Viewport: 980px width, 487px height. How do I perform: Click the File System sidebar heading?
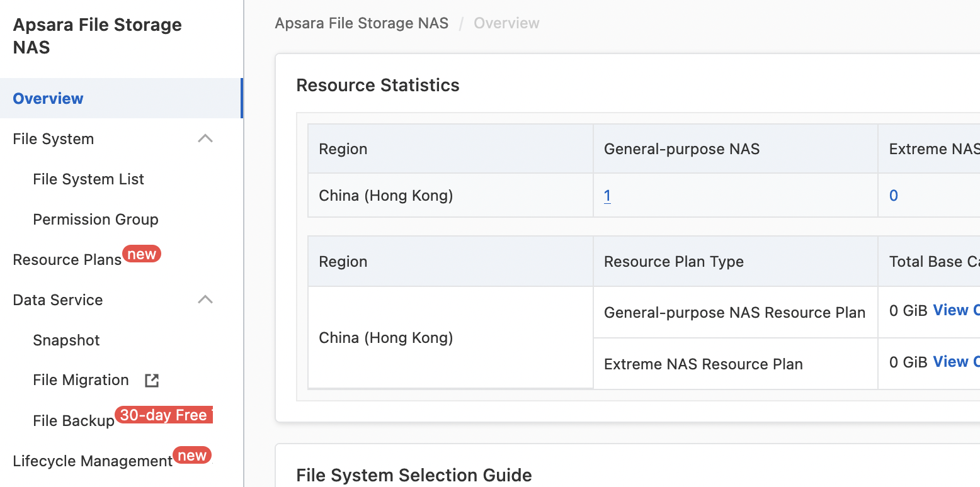54,139
